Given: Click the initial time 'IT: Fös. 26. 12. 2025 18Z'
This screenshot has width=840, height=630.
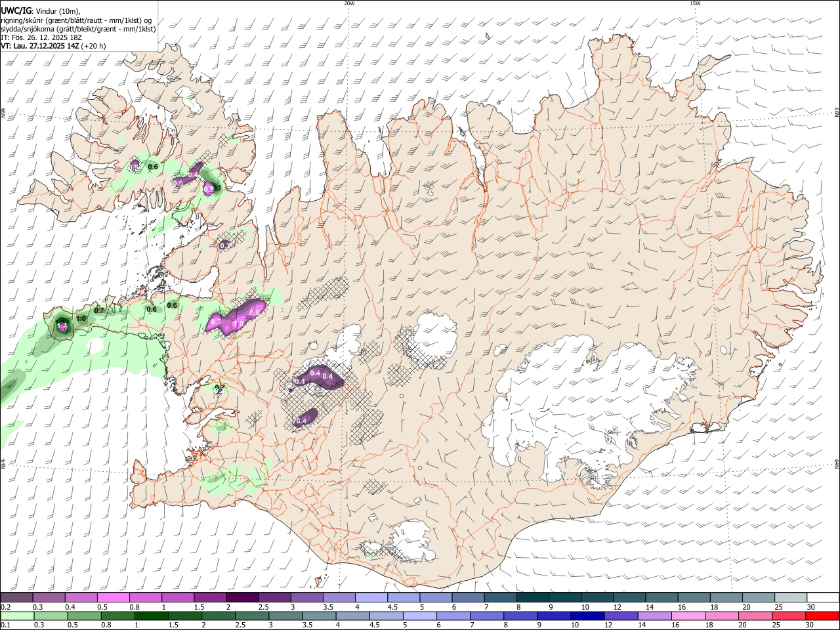Looking at the screenshot, I should click(x=41, y=37).
